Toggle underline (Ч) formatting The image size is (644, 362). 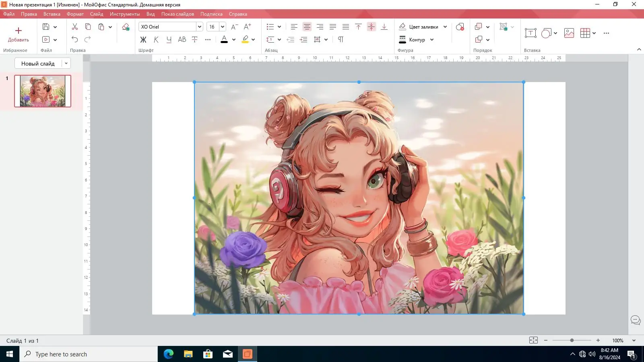(169, 39)
